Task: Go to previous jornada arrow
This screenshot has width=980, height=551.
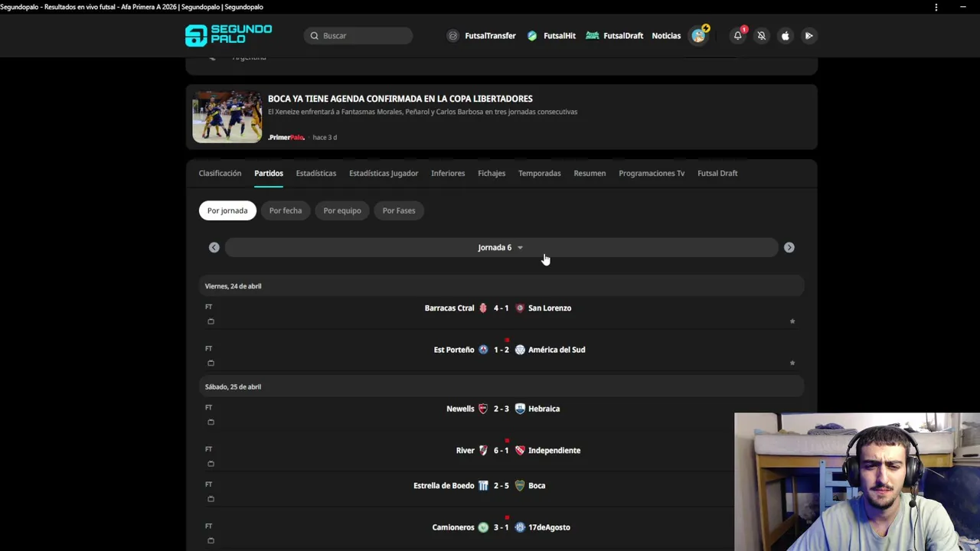Action: pos(214,247)
